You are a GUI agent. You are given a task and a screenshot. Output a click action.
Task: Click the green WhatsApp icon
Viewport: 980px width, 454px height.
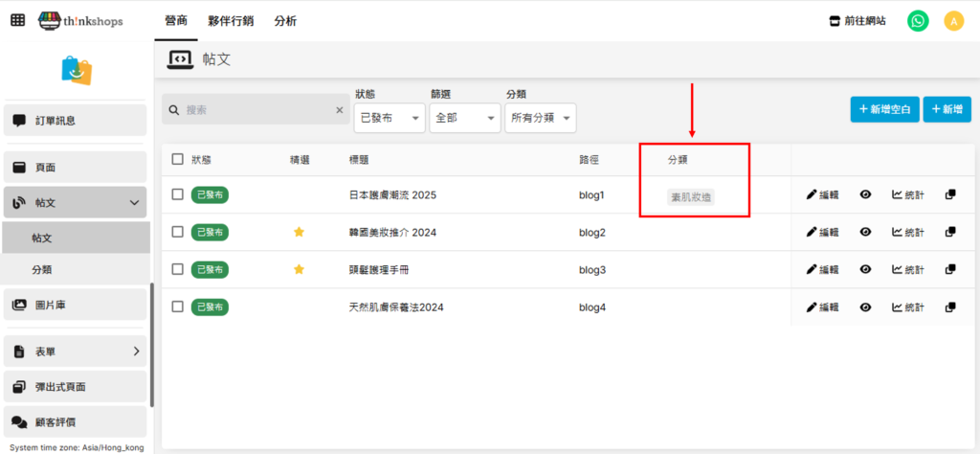pos(918,21)
